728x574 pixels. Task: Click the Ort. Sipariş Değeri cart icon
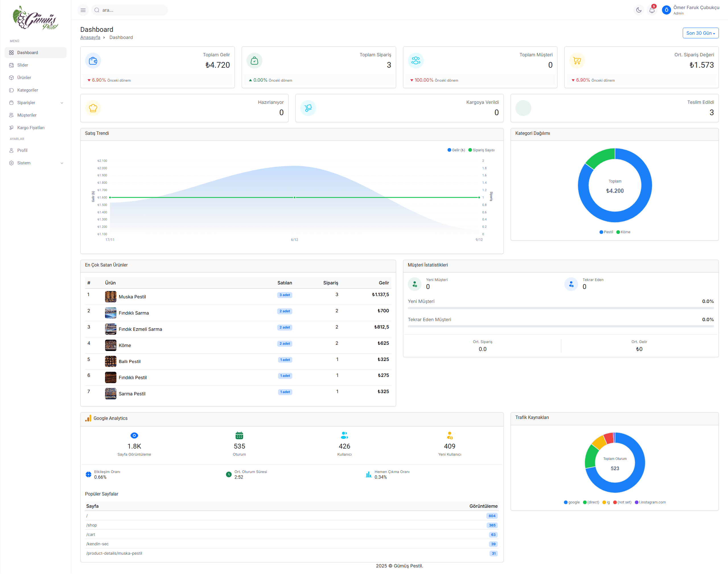click(577, 61)
